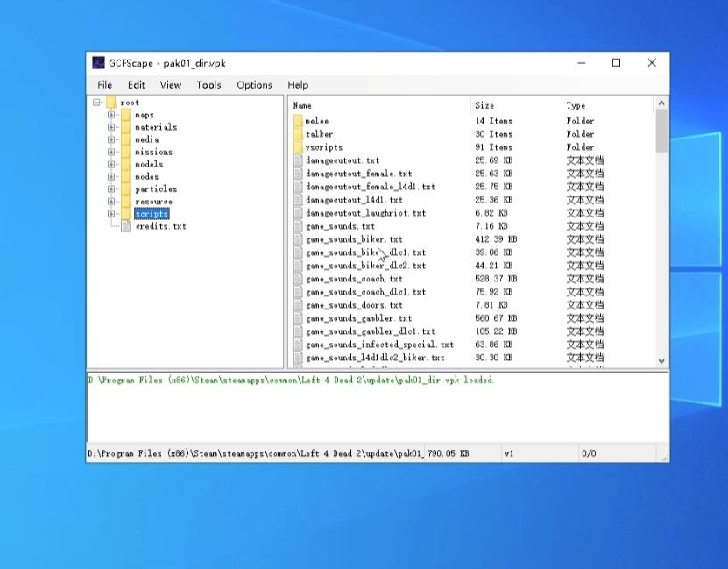This screenshot has width=728, height=569.
Task: Expand the missions tree node
Action: (111, 152)
